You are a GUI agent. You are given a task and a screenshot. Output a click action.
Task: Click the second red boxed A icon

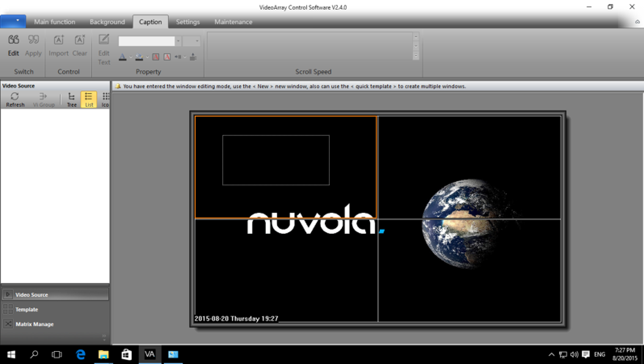167,57
